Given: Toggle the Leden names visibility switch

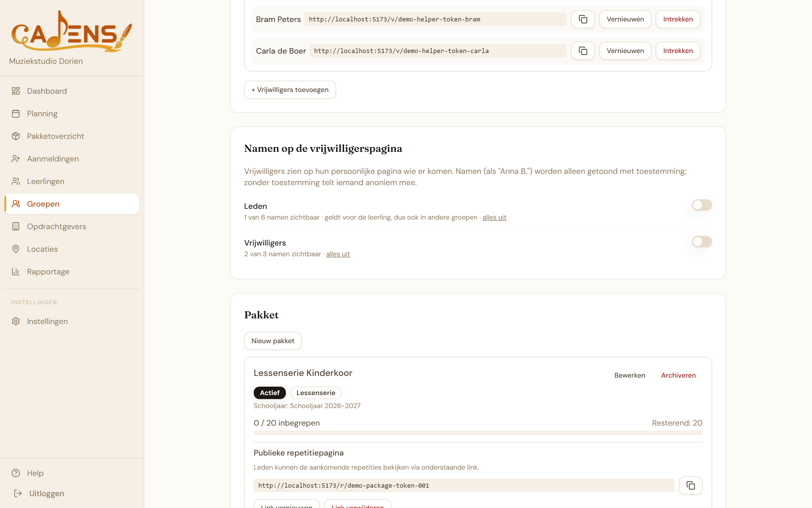Looking at the screenshot, I should click(x=701, y=205).
